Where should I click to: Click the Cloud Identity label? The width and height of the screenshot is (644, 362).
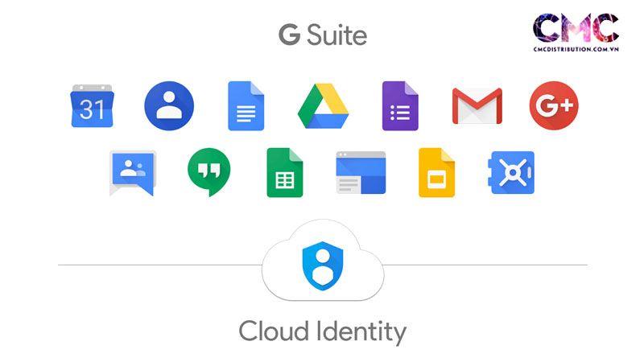click(323, 331)
